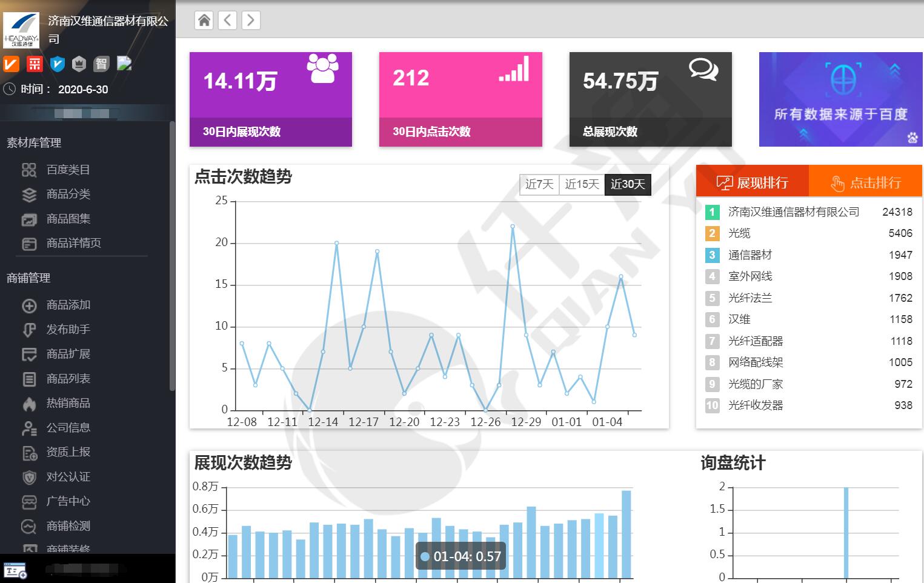Screen dimensions: 924x583
Task: Open 商铺检测 in the sidebar
Action: tap(67, 526)
